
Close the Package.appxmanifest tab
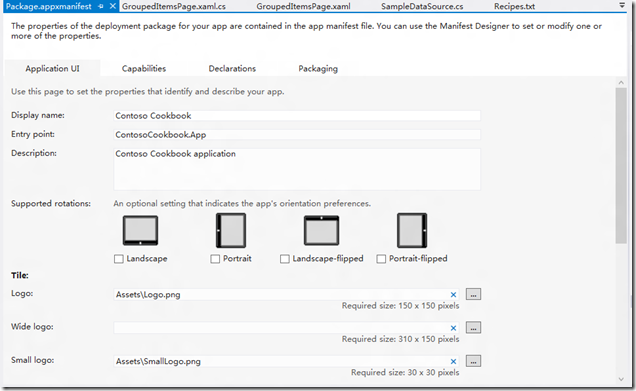[113, 6]
